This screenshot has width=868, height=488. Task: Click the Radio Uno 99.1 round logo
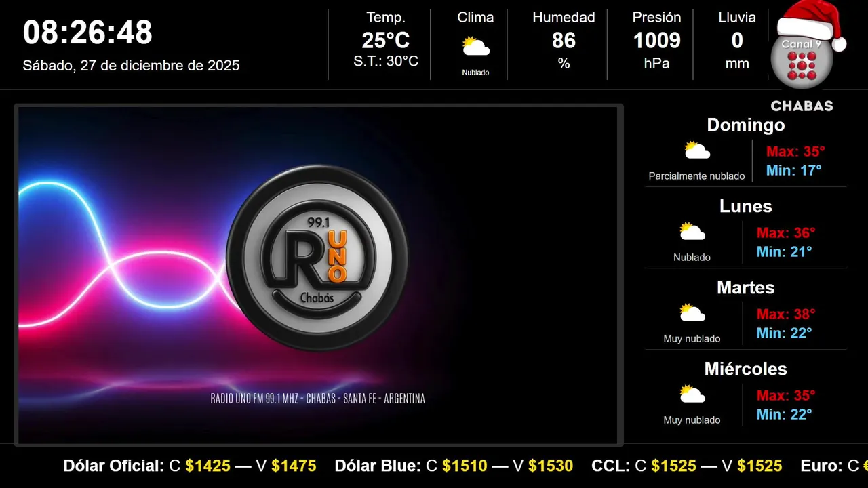(x=317, y=258)
